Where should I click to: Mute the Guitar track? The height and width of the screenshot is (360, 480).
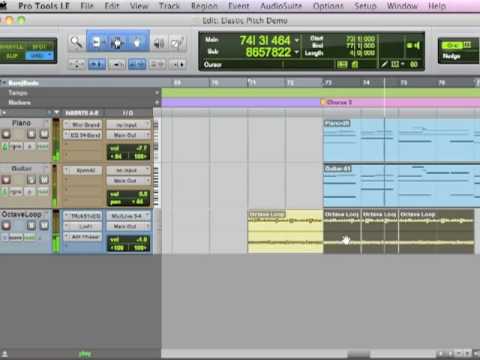(44, 180)
